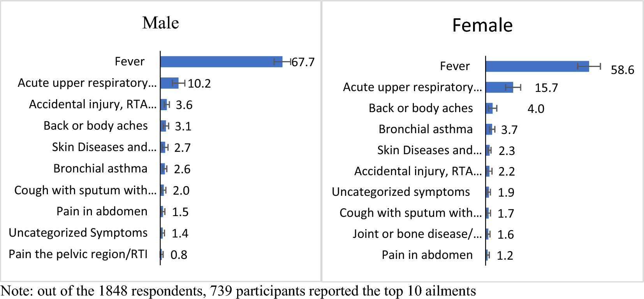
Task: Select the 15.7 data label
Action: pyautogui.click(x=546, y=88)
